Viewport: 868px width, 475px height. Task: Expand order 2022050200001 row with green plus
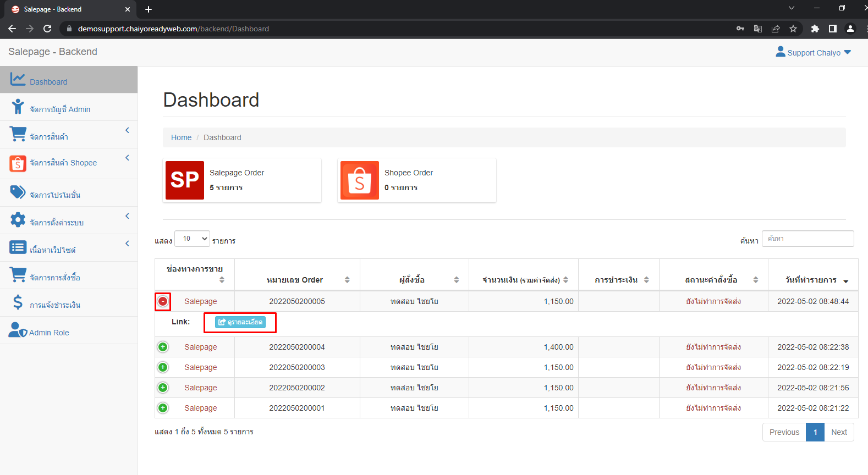pyautogui.click(x=163, y=408)
